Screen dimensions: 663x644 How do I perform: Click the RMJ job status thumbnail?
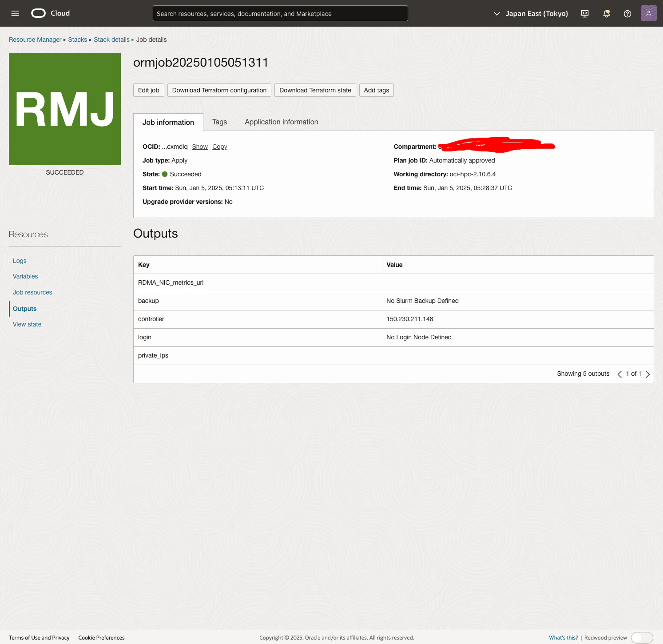[x=65, y=109]
